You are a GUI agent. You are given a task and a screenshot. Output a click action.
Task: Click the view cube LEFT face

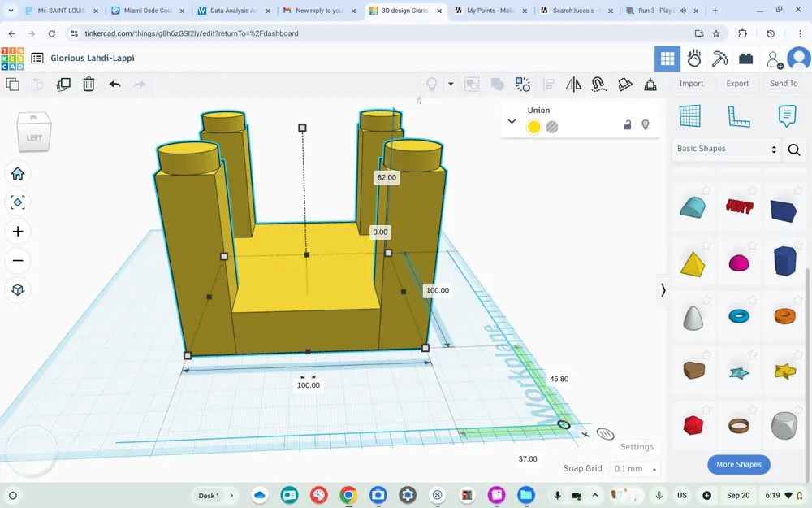[x=34, y=138]
